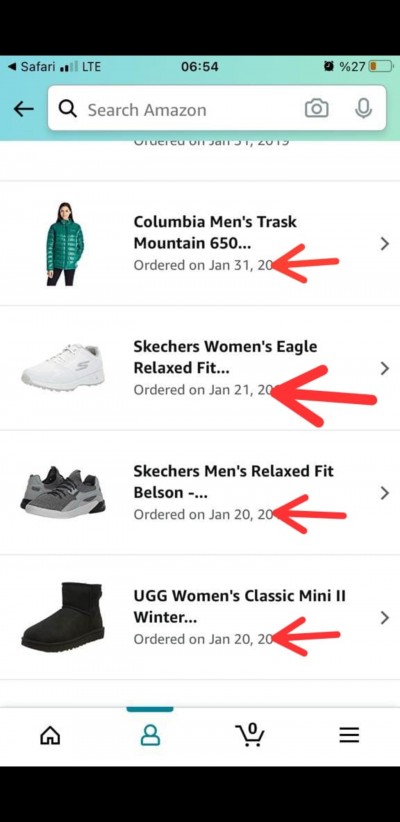Open the account profile tab icon

(150, 735)
